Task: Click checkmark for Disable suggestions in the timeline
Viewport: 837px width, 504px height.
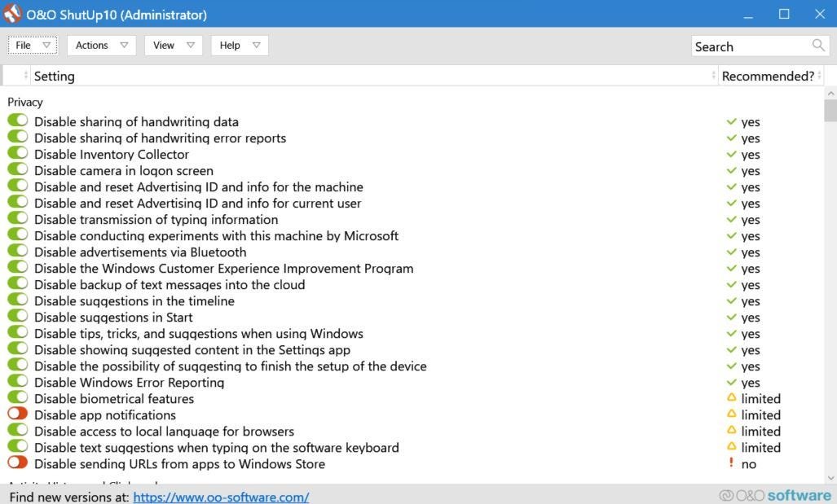Action: [731, 300]
